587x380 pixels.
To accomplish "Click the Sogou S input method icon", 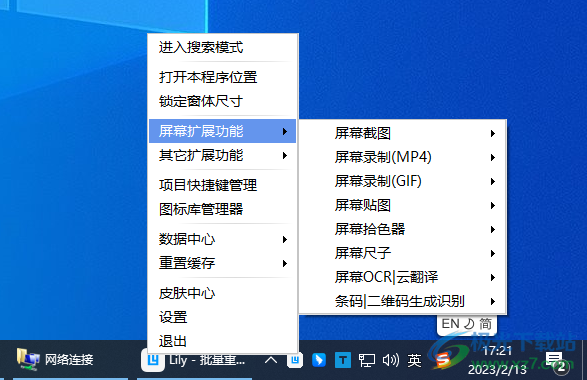I will pyautogui.click(x=443, y=360).
